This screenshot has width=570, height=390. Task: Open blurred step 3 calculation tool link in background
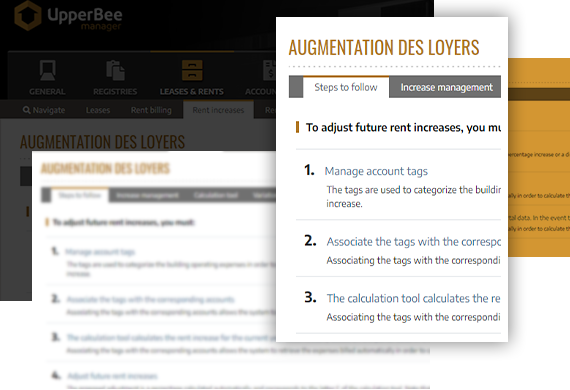171,338
